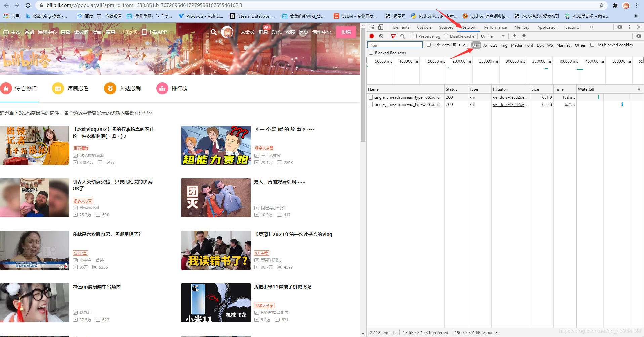Click the browser back arrow
Viewport: 644px width, 337px height.
click(x=6, y=5)
